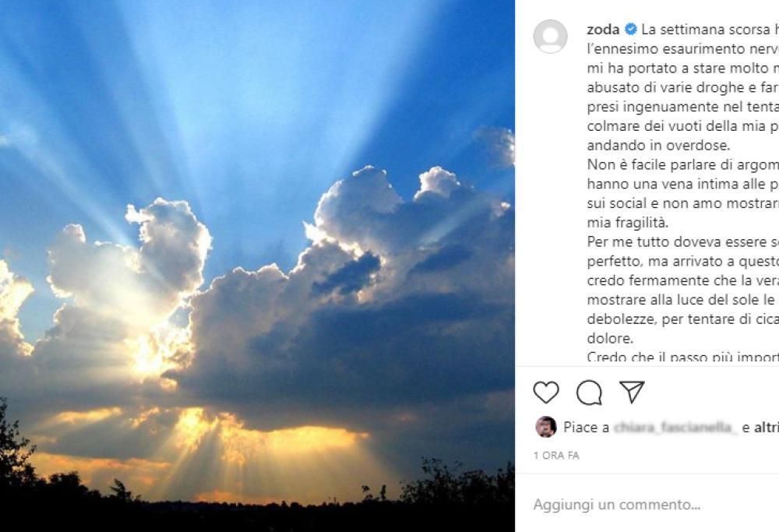This screenshot has width=779, height=532.
Task: Click the "Piace a" likes text
Action: pyautogui.click(x=586, y=427)
